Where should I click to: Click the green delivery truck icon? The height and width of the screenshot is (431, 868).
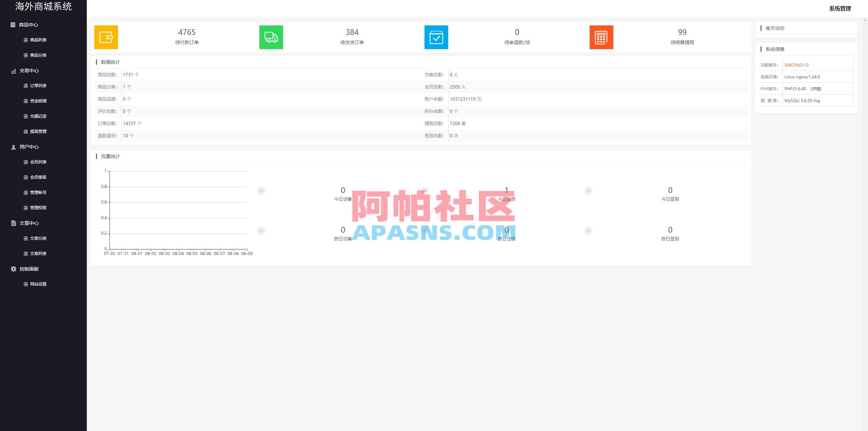click(x=271, y=37)
